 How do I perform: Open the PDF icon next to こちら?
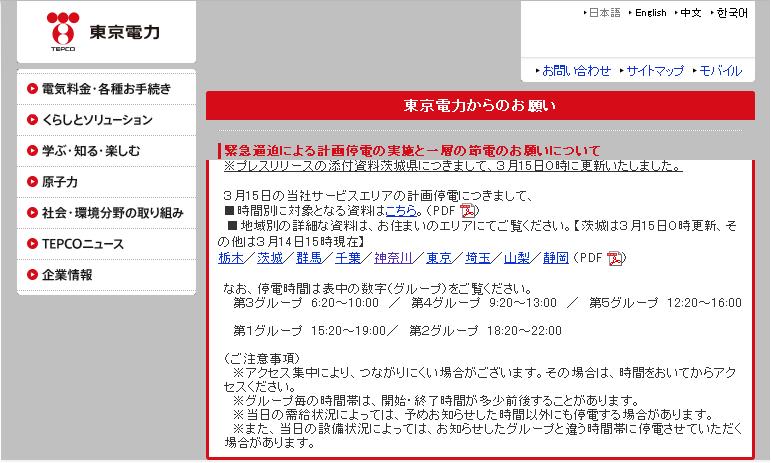[x=467, y=210]
